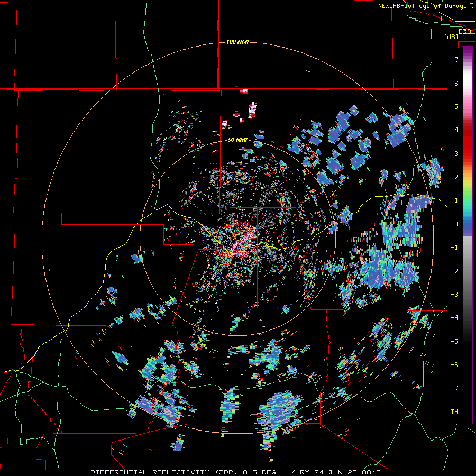
Task: Click the '-5' tick label on the scale
Action: pos(454,342)
